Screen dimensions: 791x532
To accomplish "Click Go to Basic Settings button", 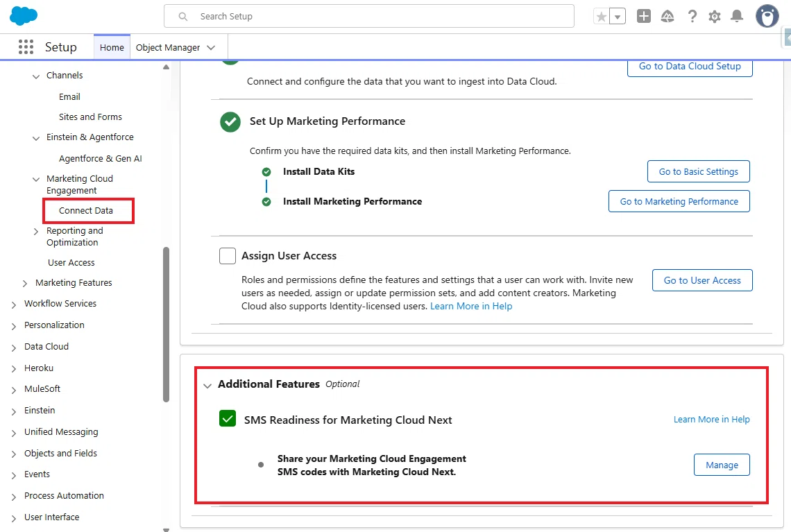I will [698, 171].
